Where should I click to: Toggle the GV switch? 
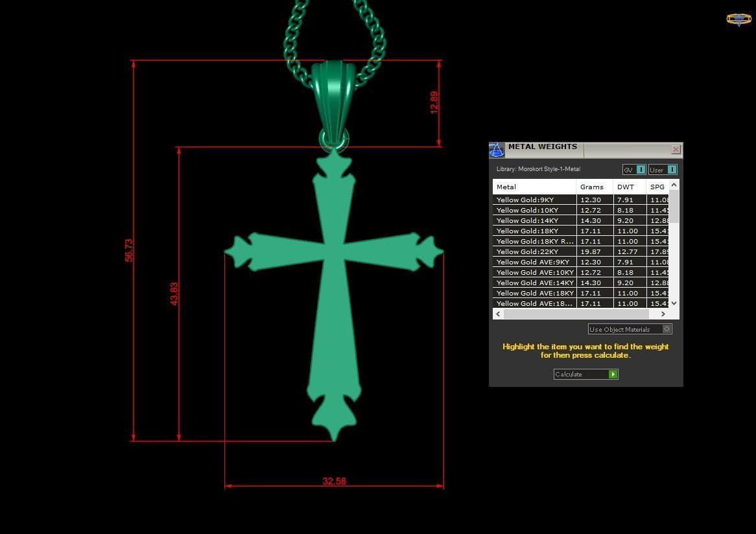[x=634, y=170]
